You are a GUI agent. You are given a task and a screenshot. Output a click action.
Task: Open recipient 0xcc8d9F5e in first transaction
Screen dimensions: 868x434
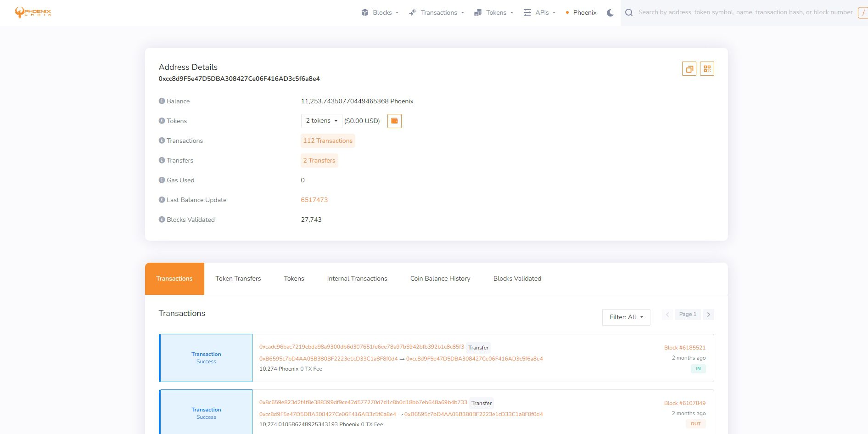475,359
